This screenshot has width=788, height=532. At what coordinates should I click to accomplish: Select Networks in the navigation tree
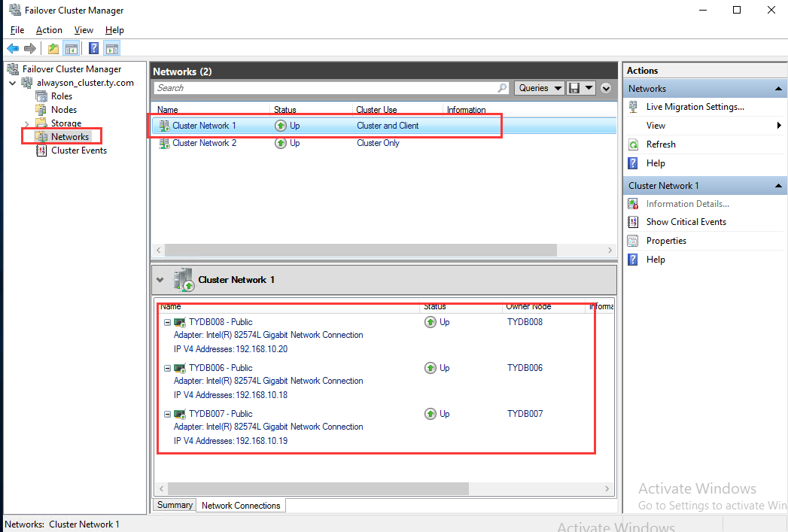click(x=70, y=137)
